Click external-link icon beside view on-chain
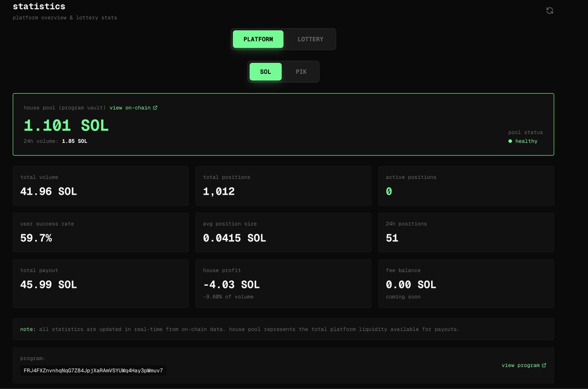588x389 pixels. (155, 108)
